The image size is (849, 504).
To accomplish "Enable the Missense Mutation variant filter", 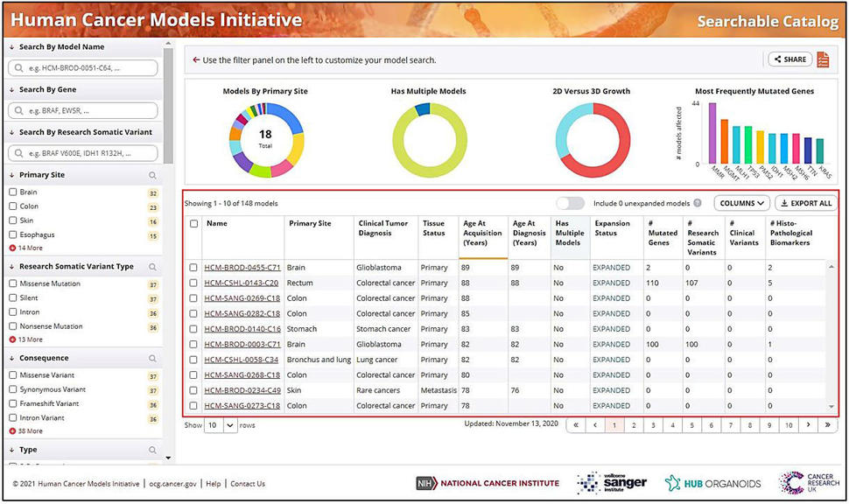I will click(x=11, y=282).
